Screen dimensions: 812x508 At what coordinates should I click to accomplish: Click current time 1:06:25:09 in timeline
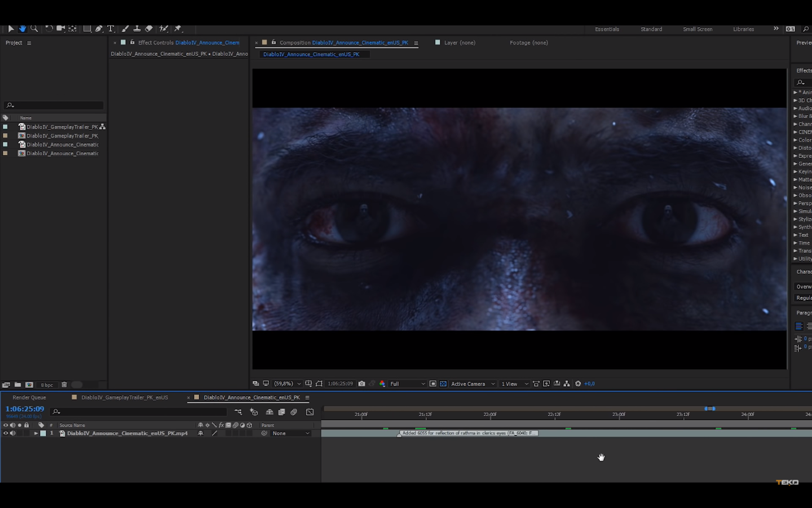[x=25, y=409]
